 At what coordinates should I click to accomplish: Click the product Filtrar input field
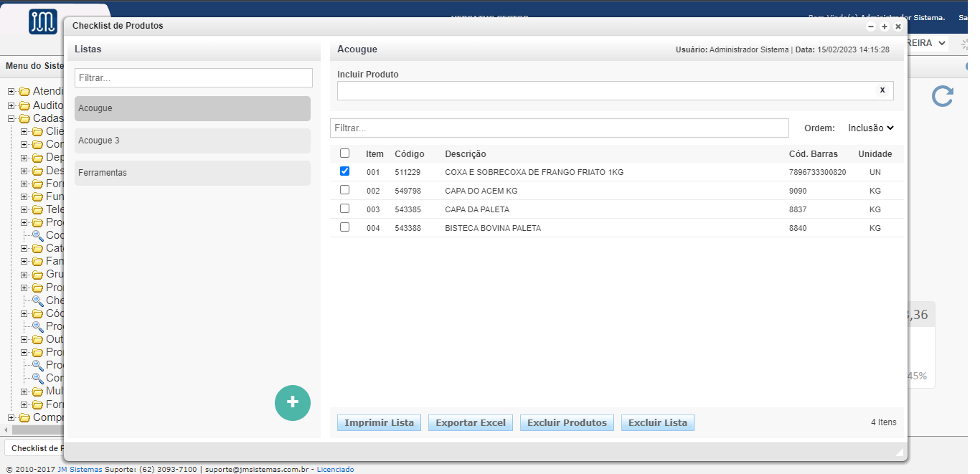(x=559, y=128)
